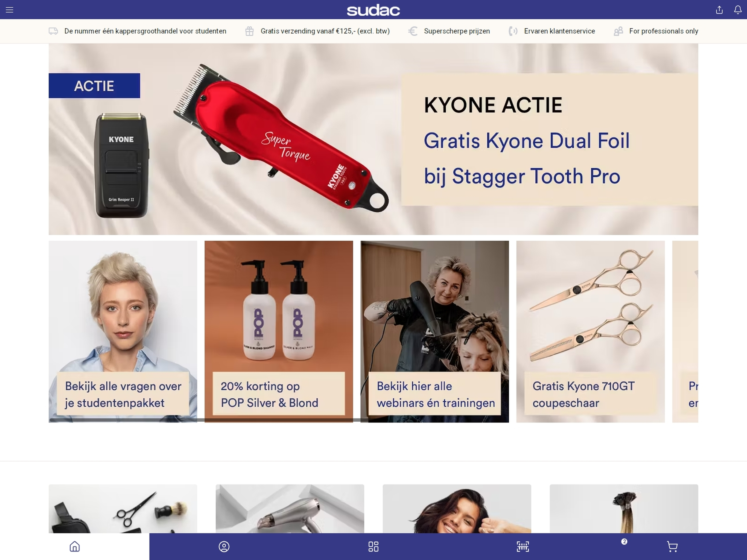Viewport: 747px width, 560px height.
Task: Go to Home tab in bottom bar
Action: pyautogui.click(x=75, y=547)
